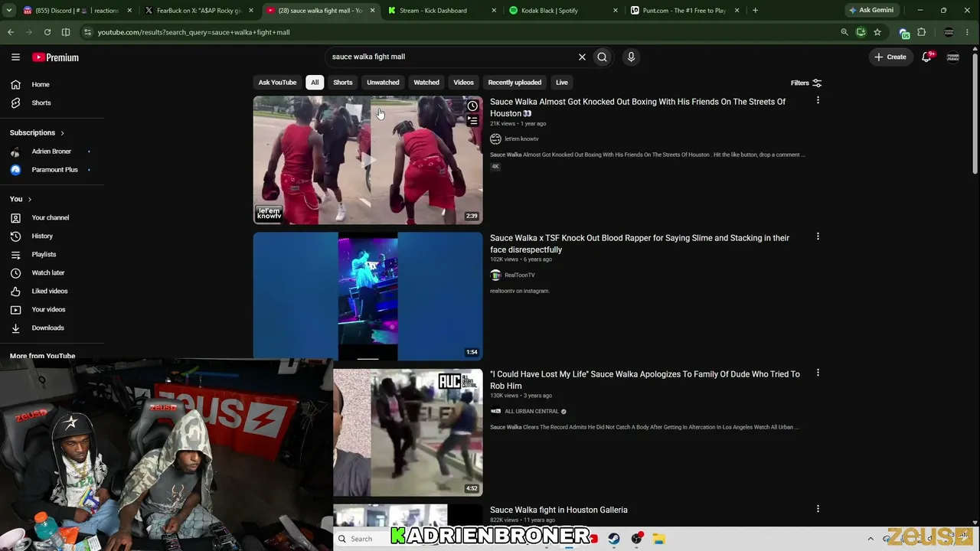Open options for Houston Galleria fight video
This screenshot has height=551, width=980.
coord(818,509)
